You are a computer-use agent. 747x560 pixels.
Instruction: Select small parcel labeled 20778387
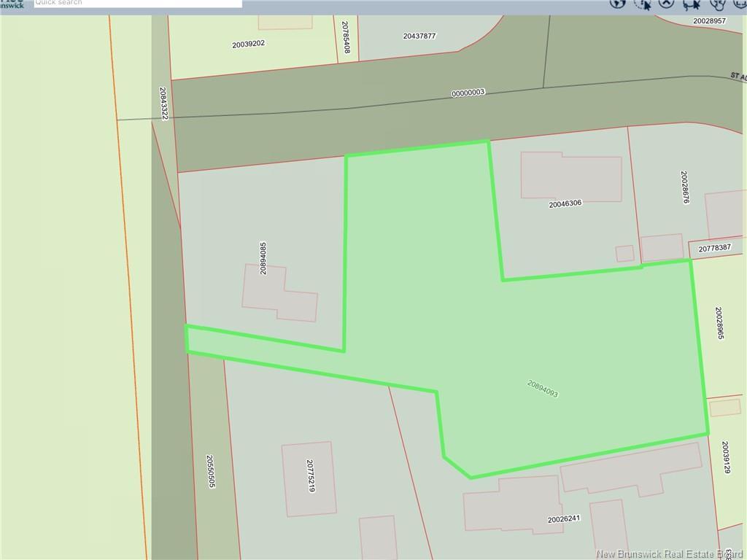coord(714,248)
